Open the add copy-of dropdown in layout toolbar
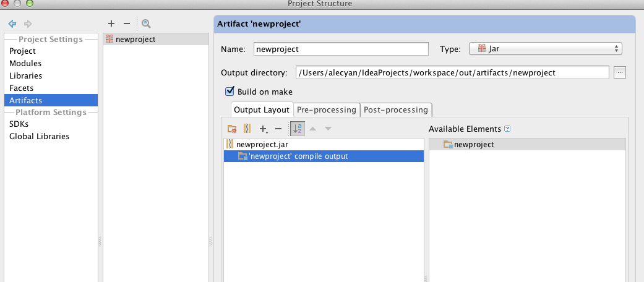Screen dimensions: 644x282 [x=264, y=129]
